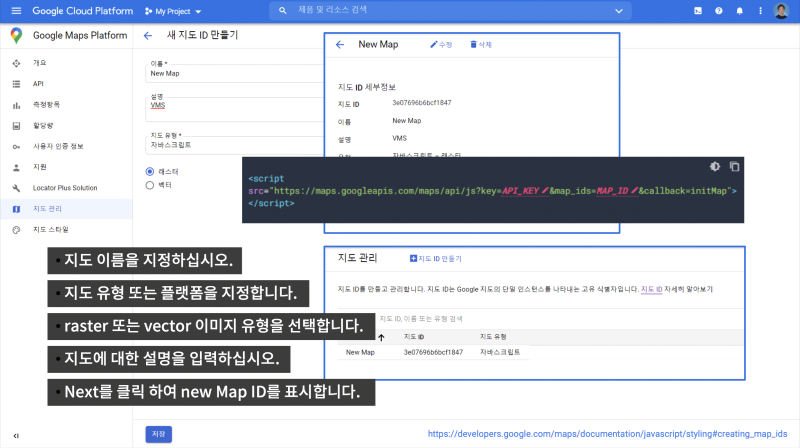
Task: Sort by the up-arrow column header
Action: [381, 337]
